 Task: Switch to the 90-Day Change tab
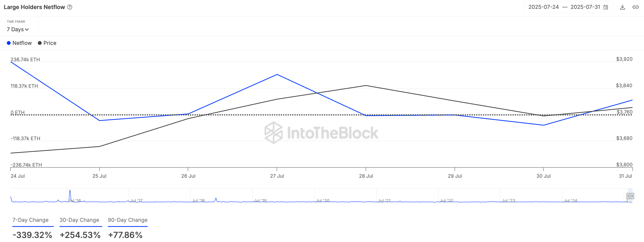point(127,220)
